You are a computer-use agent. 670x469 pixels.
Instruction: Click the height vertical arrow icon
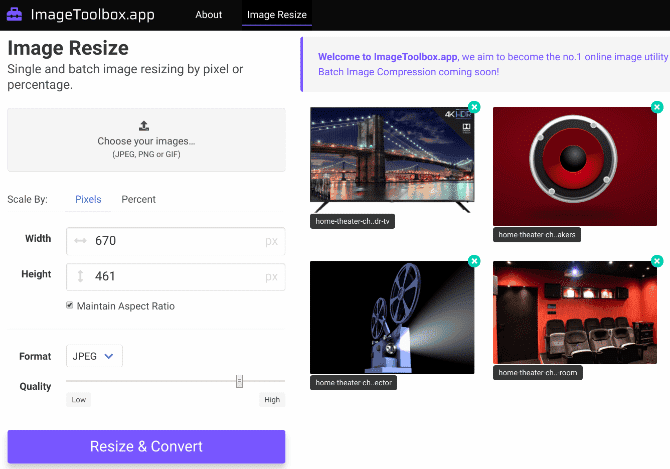click(x=81, y=276)
